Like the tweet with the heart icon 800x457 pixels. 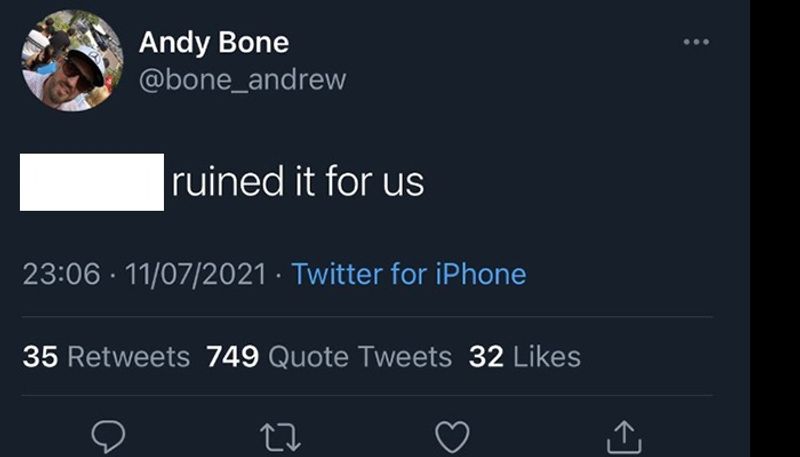(x=452, y=436)
